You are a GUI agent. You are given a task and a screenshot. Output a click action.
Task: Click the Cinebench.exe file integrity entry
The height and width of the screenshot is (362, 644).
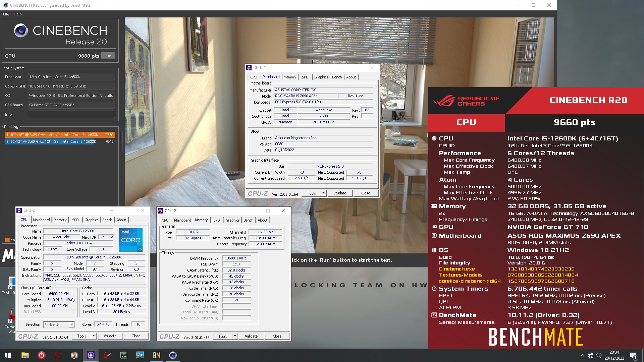pos(457,269)
